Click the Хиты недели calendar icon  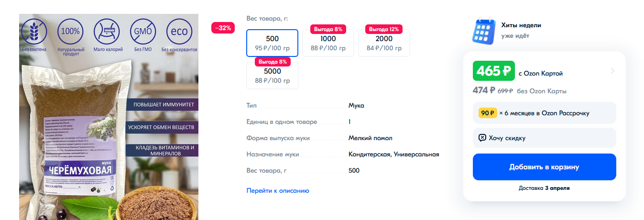(484, 30)
